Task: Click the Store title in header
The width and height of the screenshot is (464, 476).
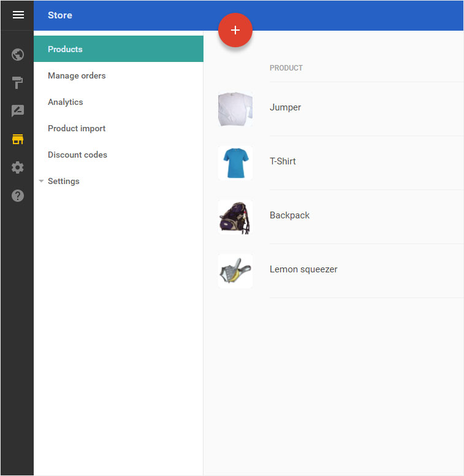Action: coord(59,15)
